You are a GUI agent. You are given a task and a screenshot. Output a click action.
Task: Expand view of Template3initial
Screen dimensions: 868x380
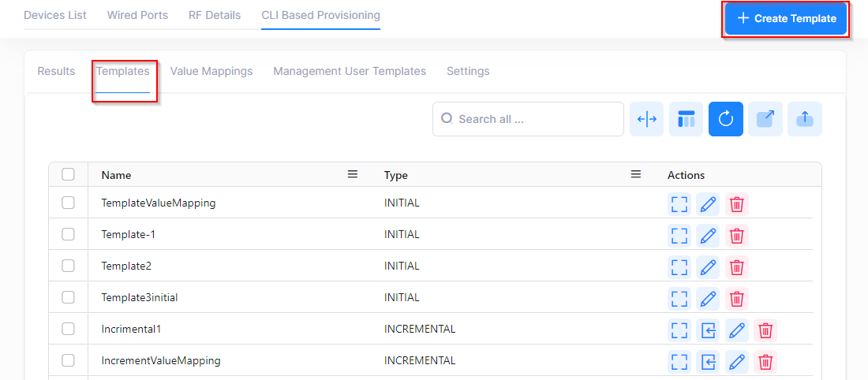click(x=679, y=300)
